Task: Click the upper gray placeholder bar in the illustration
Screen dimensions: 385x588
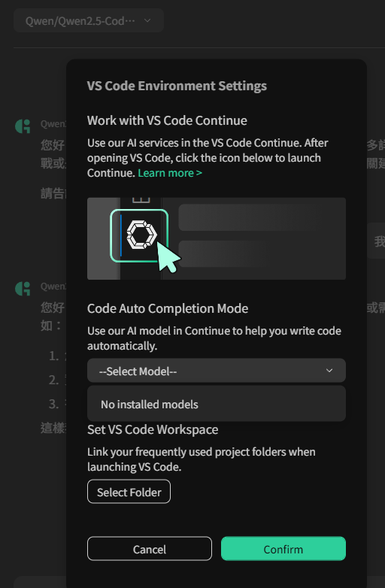Action: click(x=247, y=217)
